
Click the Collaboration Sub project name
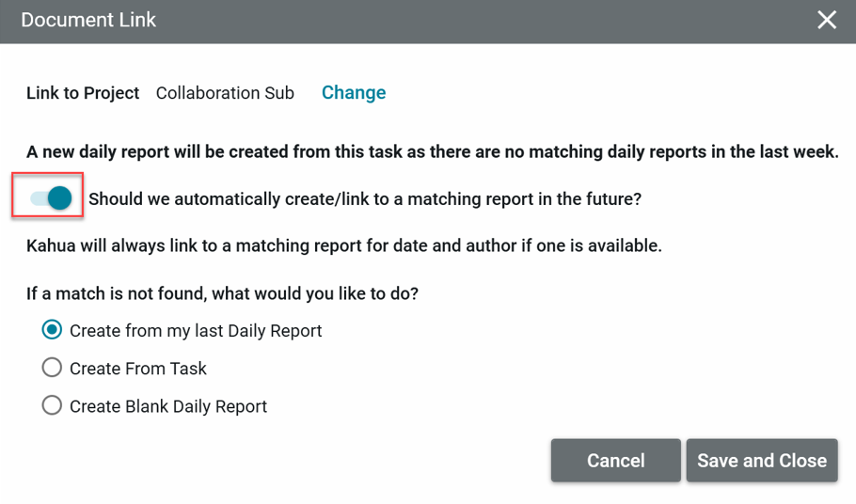tap(225, 93)
